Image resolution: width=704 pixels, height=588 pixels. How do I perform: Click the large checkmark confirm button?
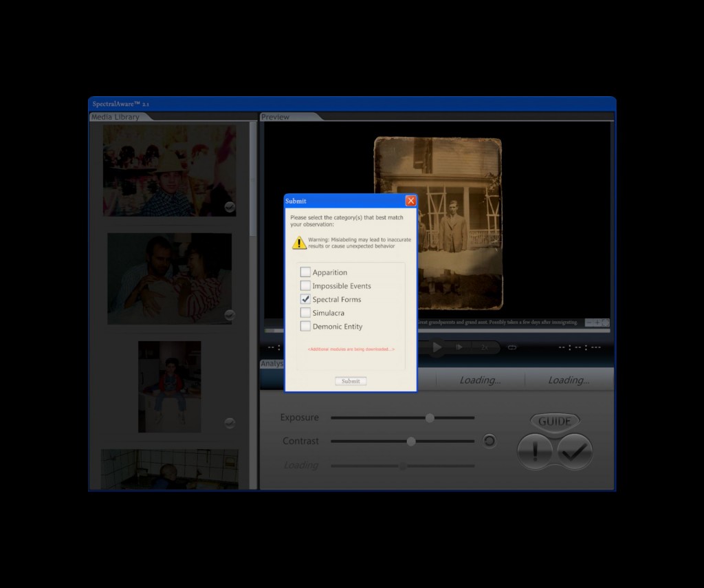[x=575, y=452]
